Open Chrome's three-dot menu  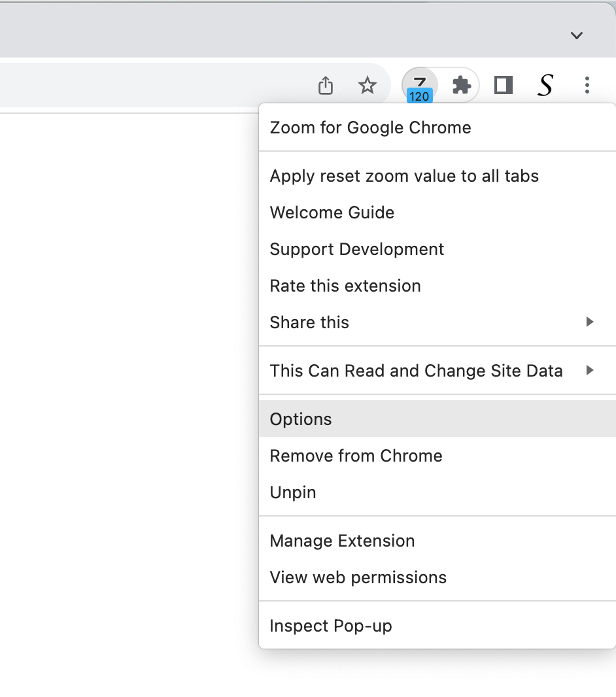pyautogui.click(x=587, y=85)
